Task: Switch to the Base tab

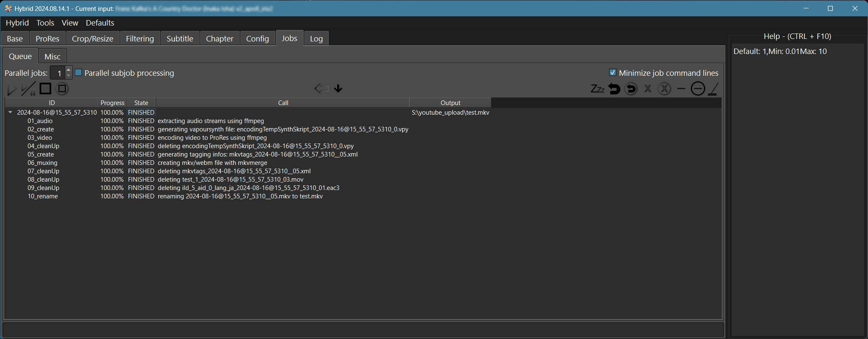Action: point(15,39)
